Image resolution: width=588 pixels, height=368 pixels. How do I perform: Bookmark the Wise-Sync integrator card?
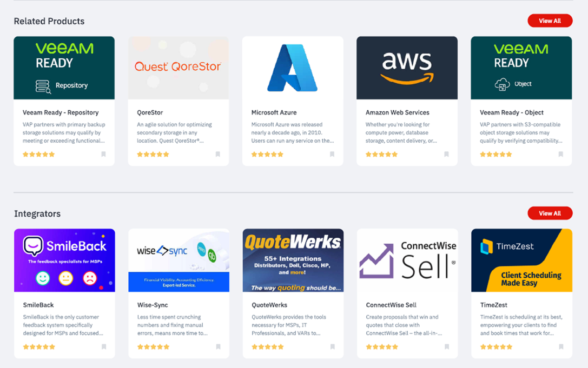coord(218,346)
